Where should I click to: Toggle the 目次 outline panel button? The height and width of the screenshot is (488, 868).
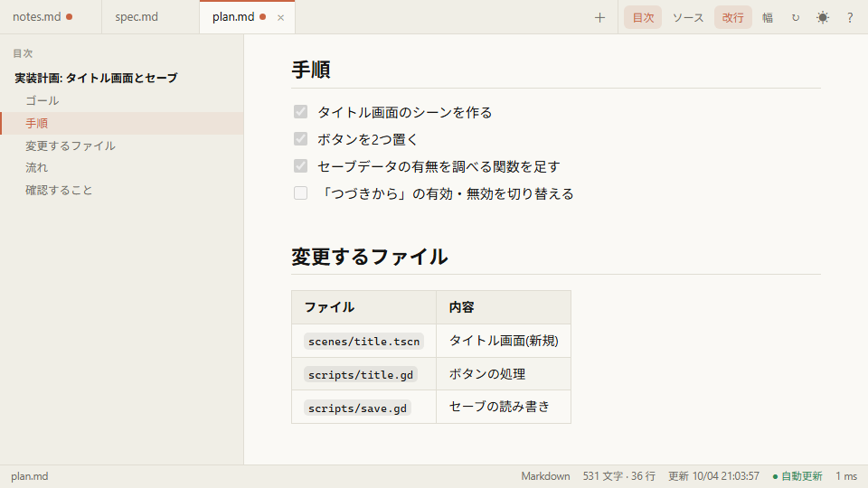(x=643, y=18)
